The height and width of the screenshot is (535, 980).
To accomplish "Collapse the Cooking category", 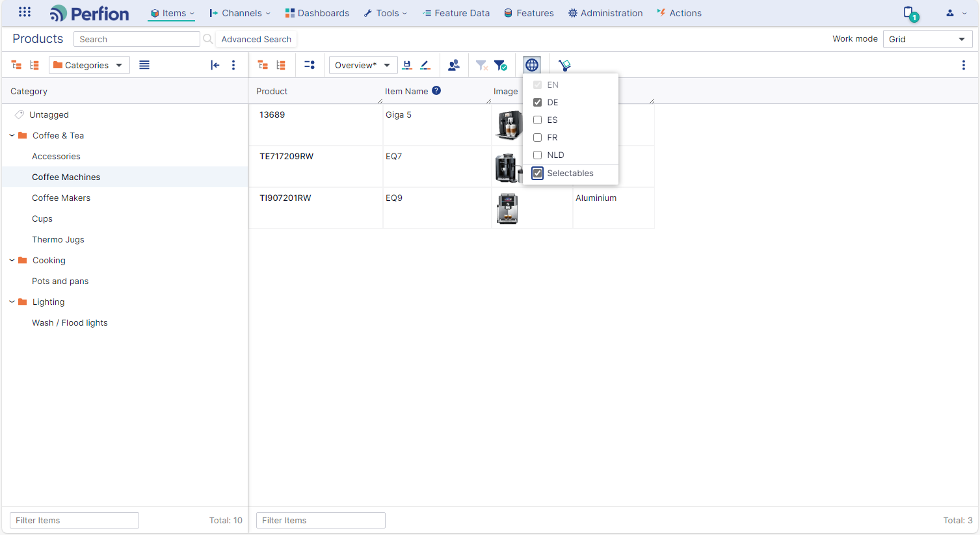I will pyautogui.click(x=12, y=260).
